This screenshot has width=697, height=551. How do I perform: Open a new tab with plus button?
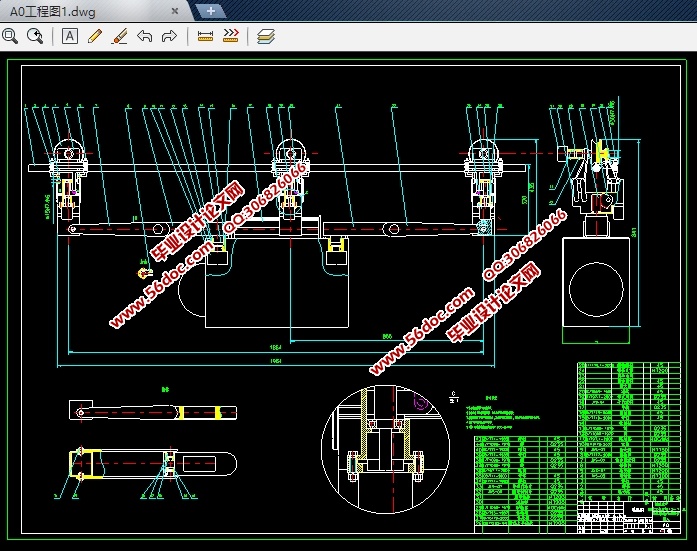point(211,11)
